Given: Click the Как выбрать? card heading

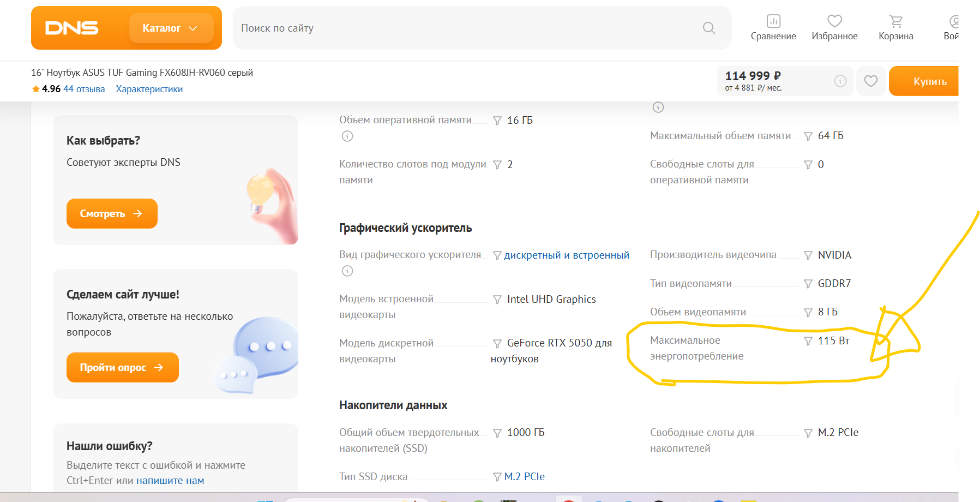Looking at the screenshot, I should tap(103, 141).
